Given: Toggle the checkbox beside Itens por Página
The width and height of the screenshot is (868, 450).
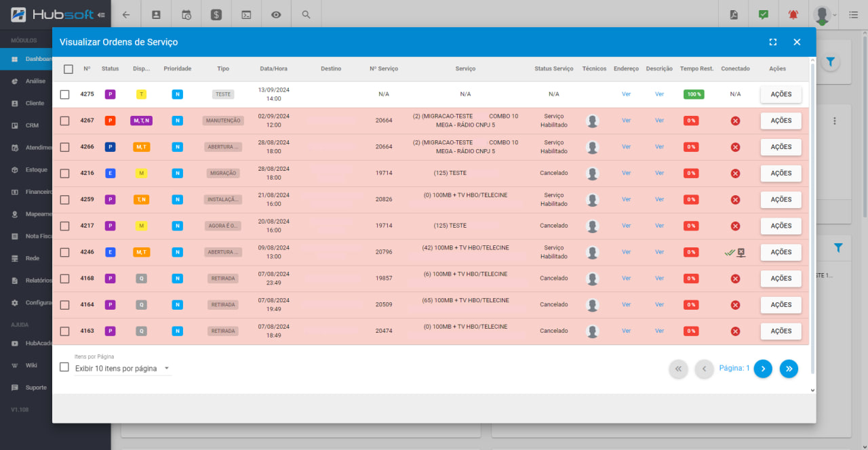Looking at the screenshot, I should [64, 367].
